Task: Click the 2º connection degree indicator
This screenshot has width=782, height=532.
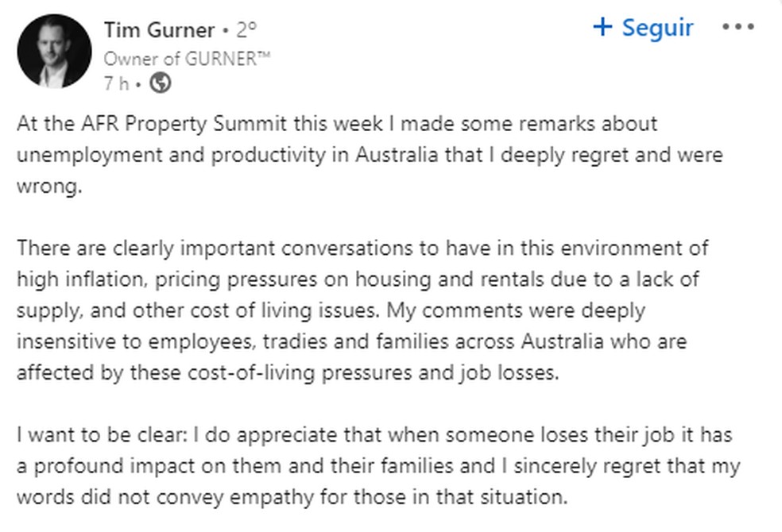Action: pos(246,30)
